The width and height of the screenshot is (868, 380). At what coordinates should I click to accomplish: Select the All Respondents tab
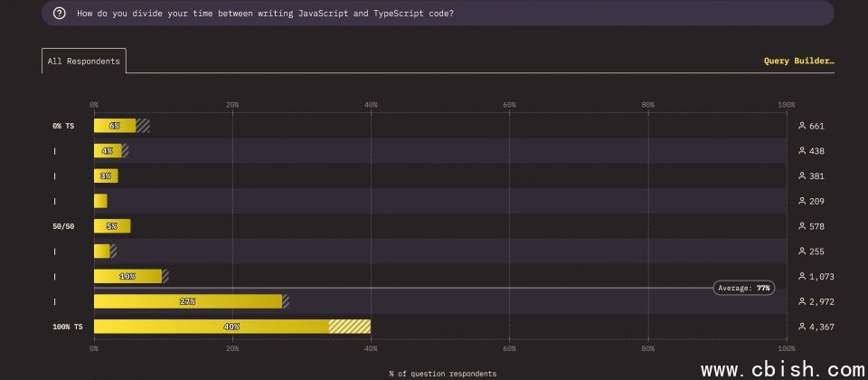[x=83, y=62]
